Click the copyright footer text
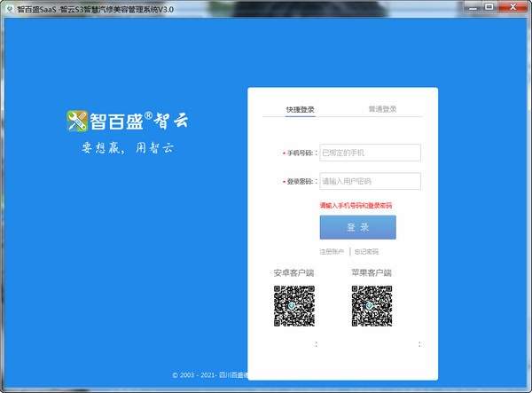The image size is (532, 393). coord(210,374)
